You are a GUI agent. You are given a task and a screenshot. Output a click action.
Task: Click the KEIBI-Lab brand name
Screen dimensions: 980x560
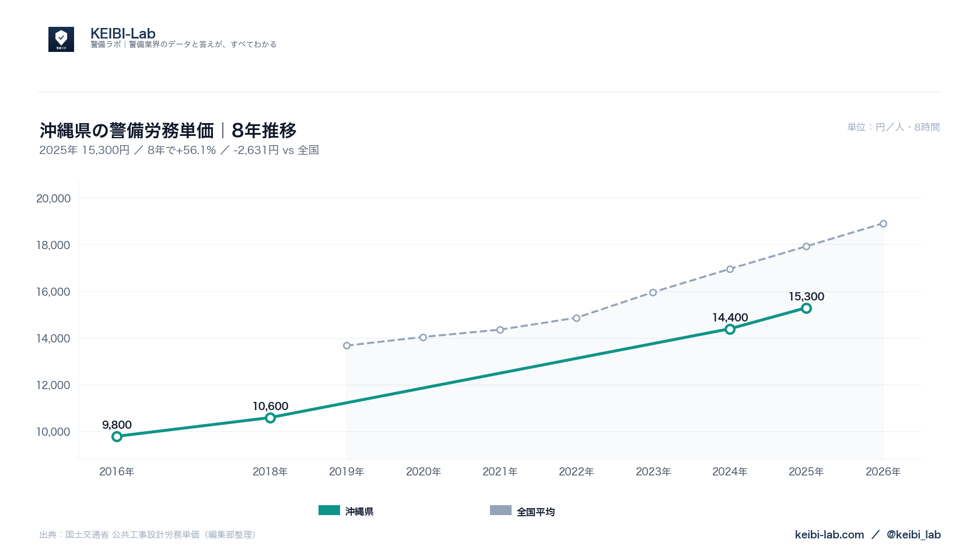point(123,33)
